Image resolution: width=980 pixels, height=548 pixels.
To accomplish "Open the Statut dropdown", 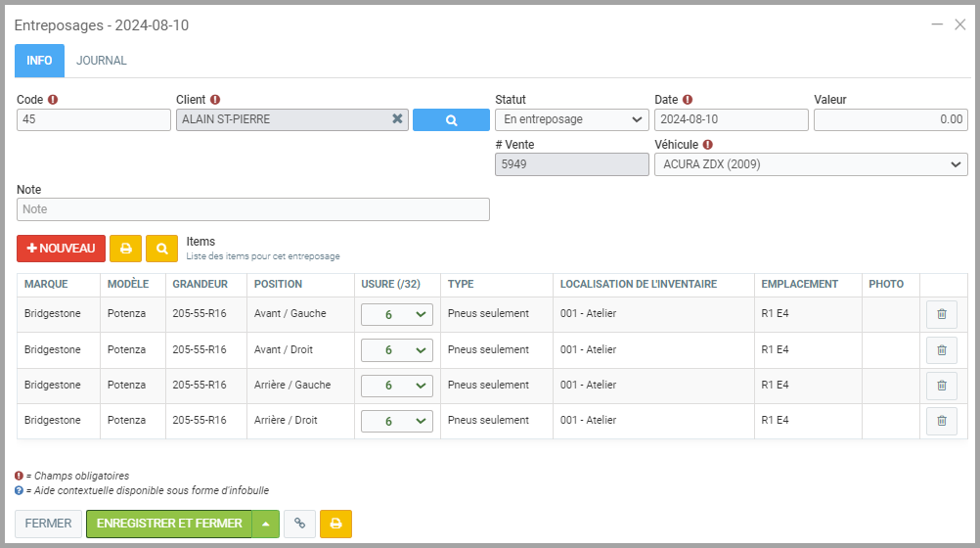I will tap(571, 119).
